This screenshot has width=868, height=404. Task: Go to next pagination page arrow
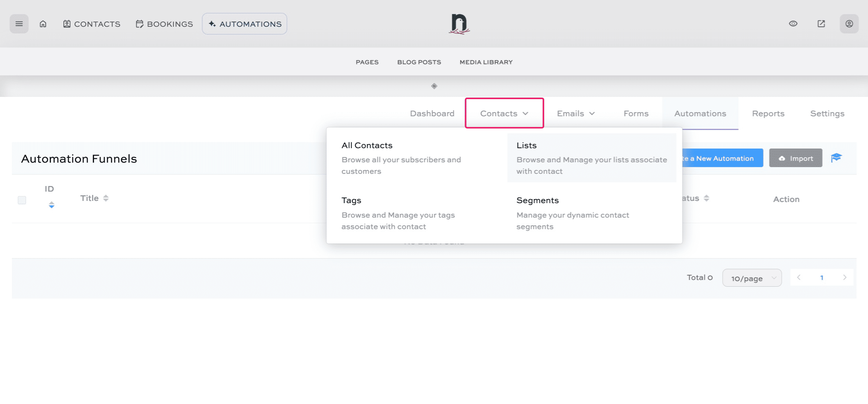(845, 277)
